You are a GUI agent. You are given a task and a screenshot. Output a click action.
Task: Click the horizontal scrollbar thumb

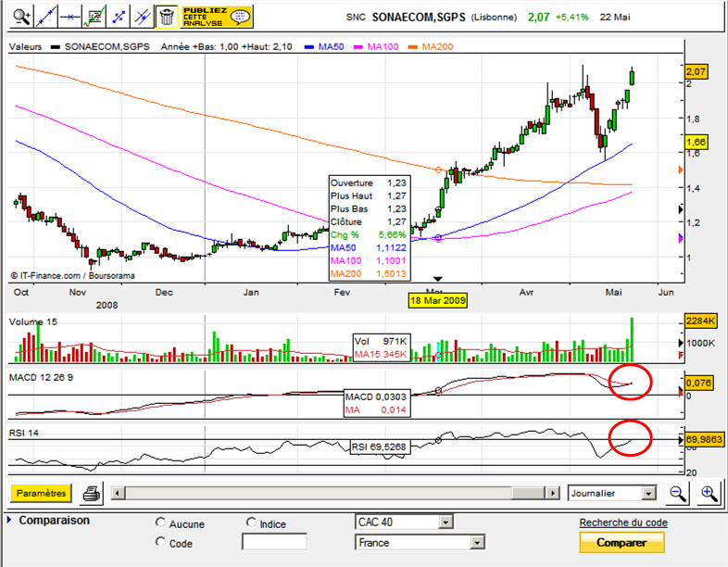(528, 493)
